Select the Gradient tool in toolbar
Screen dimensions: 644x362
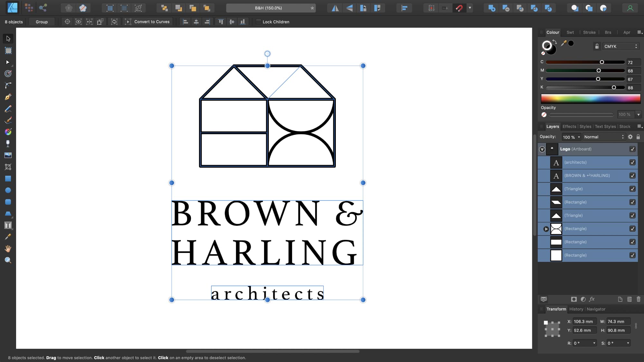coord(8,132)
